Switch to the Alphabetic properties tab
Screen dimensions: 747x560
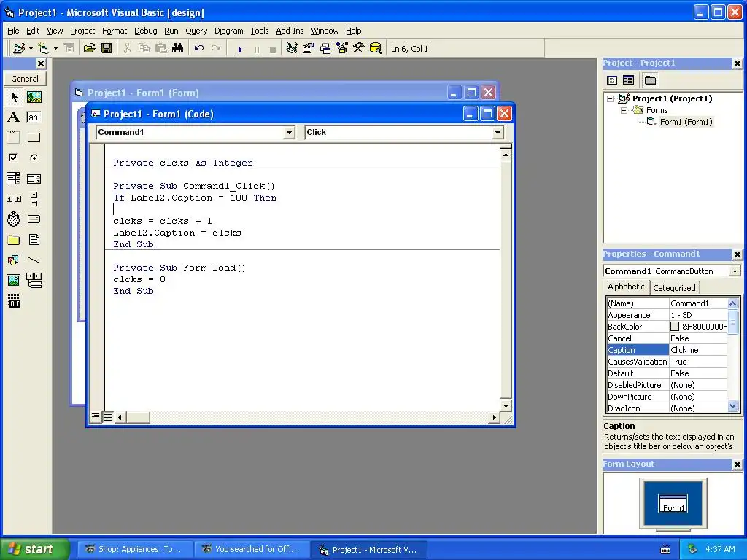626,287
